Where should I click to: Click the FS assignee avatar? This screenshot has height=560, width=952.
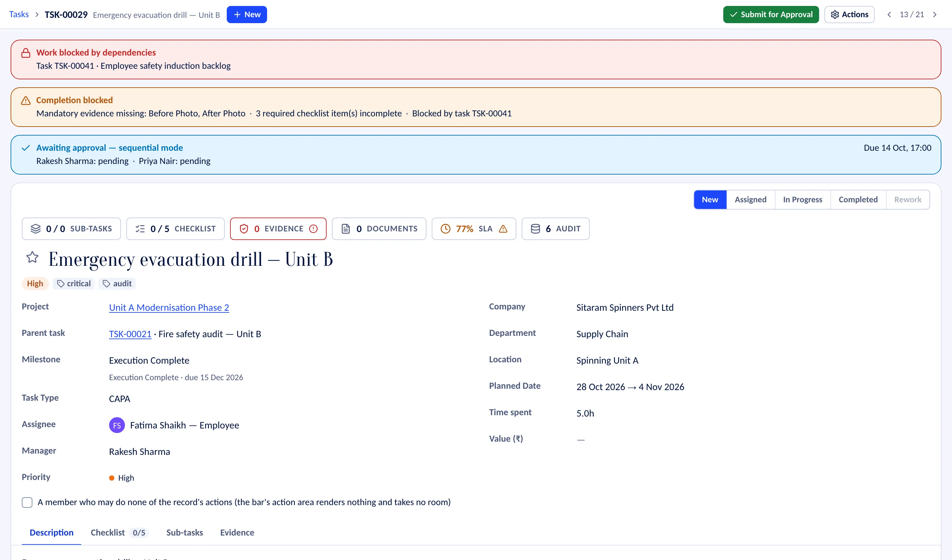click(x=117, y=425)
